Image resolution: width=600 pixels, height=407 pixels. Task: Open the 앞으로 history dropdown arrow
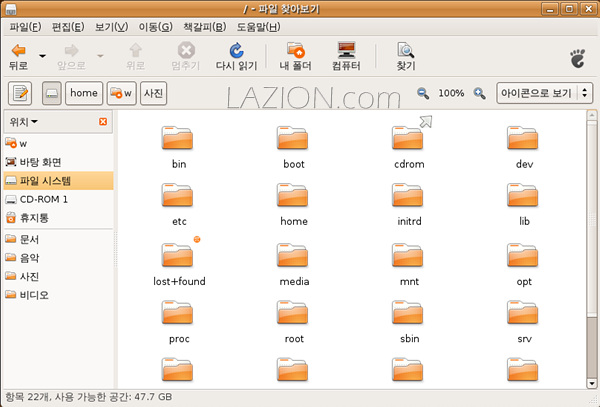[100, 56]
